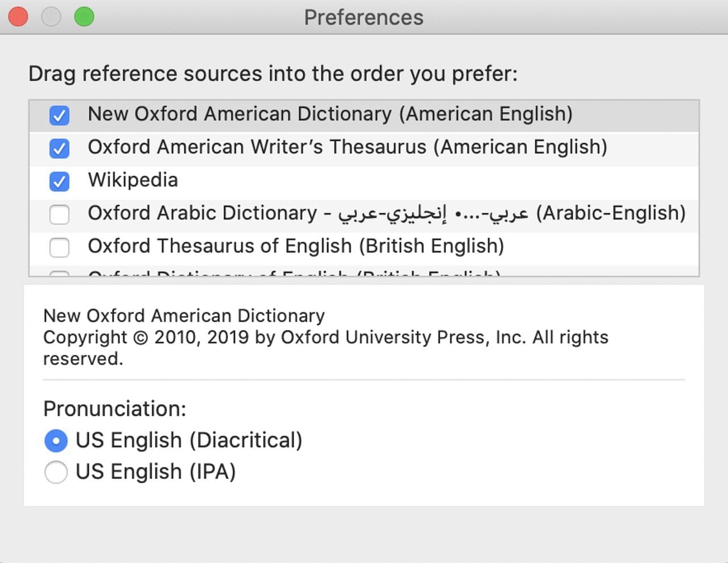The height and width of the screenshot is (563, 728).
Task: Uncheck the New Oxford American Dictionary checkbox
Action: point(59,115)
